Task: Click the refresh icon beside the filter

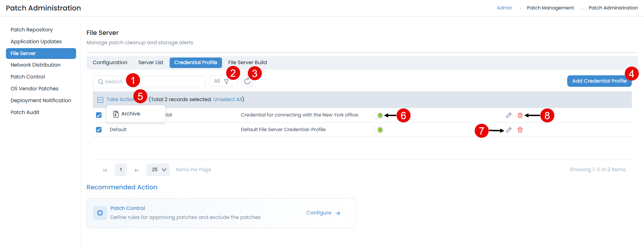Action: point(247,81)
